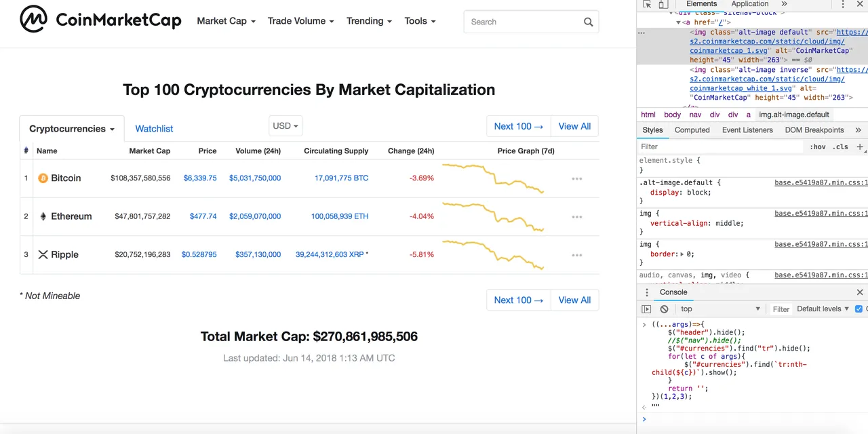
Task: Activate the DevTools element inspector icon
Action: click(x=647, y=4)
